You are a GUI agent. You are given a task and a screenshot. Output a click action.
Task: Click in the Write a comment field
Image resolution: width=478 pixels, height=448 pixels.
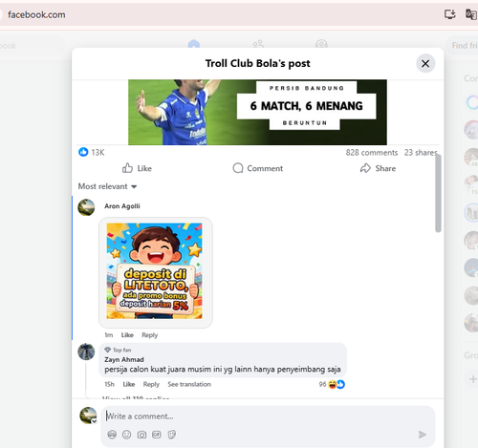pos(268,416)
